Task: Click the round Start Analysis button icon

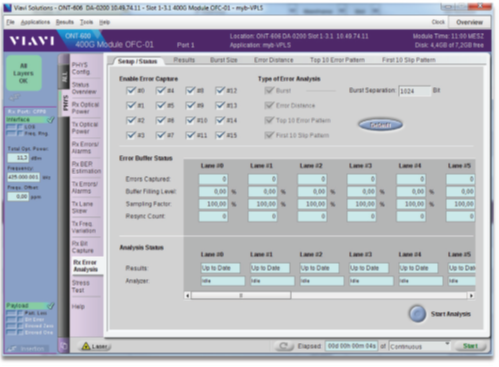Action: 417,314
